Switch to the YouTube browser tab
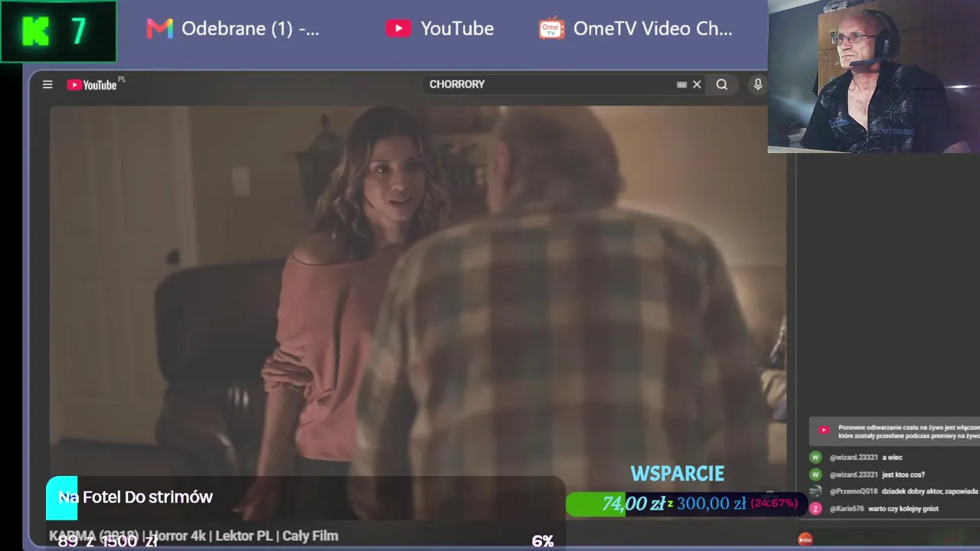Viewport: 980px width, 551px height. tap(439, 29)
